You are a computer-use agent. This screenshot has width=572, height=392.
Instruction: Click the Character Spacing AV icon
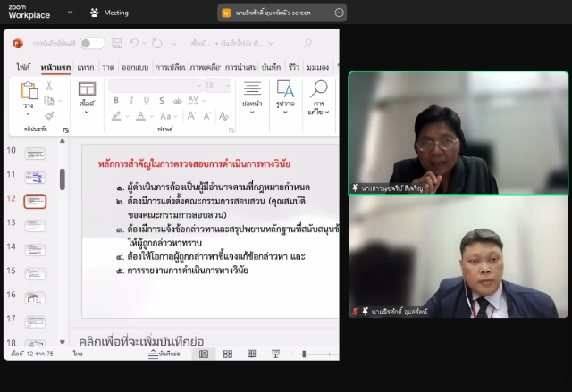coord(193,100)
